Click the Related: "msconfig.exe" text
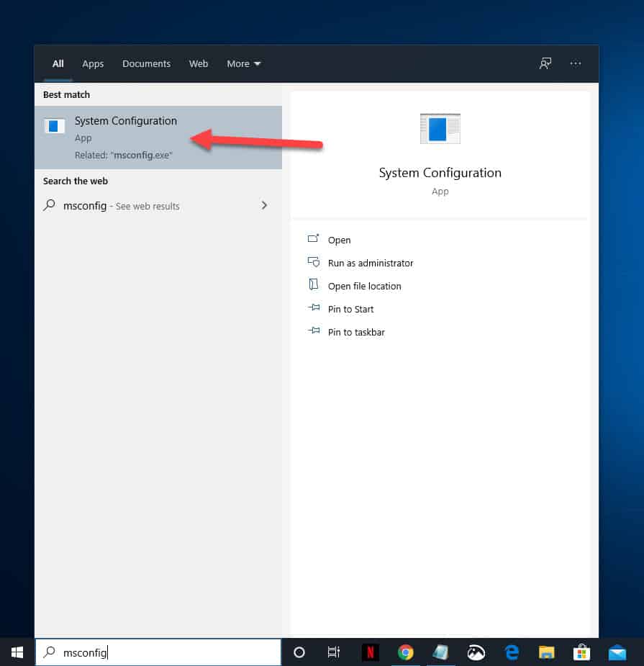The height and width of the screenshot is (666, 644). pyautogui.click(x=124, y=155)
